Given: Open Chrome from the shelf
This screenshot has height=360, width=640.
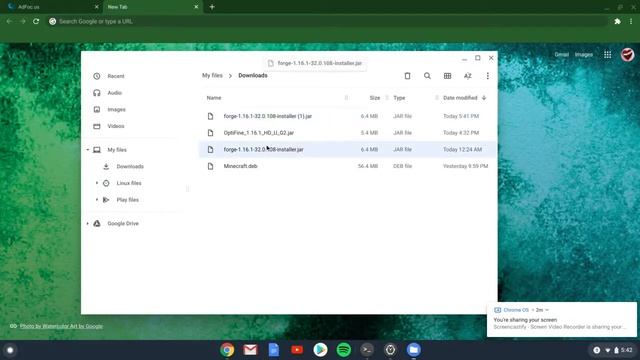Looking at the screenshot, I should (227, 350).
